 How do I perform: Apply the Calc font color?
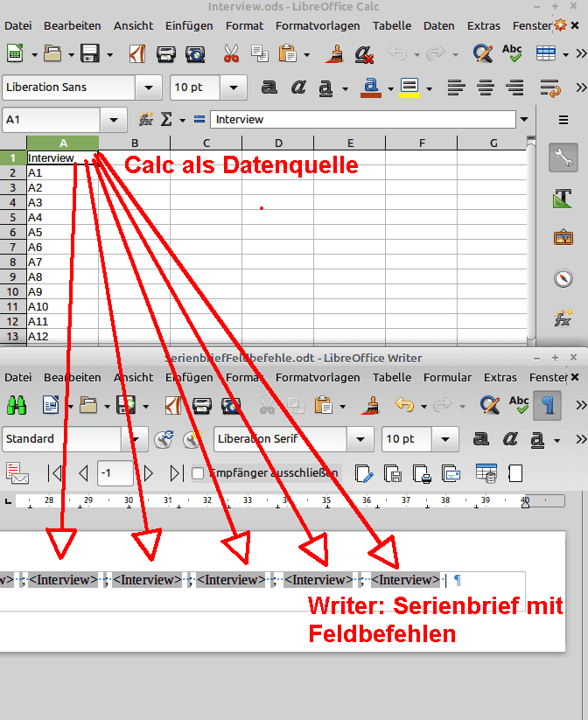(x=371, y=87)
